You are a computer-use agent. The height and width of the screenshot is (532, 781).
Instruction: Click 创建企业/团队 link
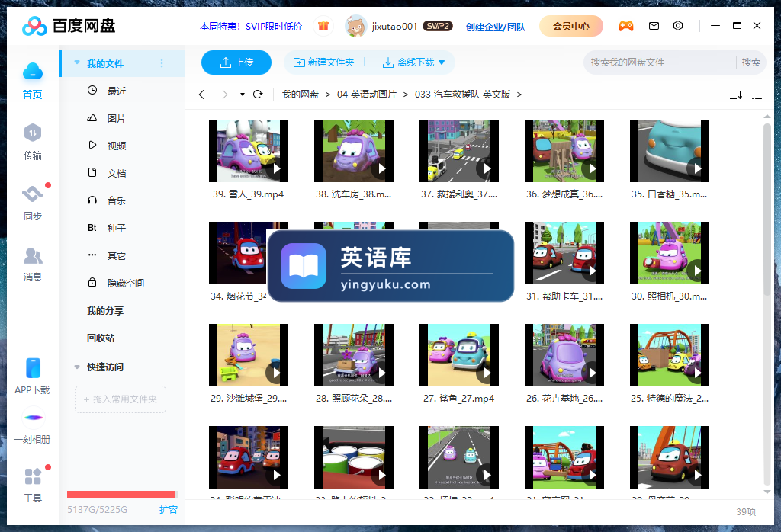(495, 27)
